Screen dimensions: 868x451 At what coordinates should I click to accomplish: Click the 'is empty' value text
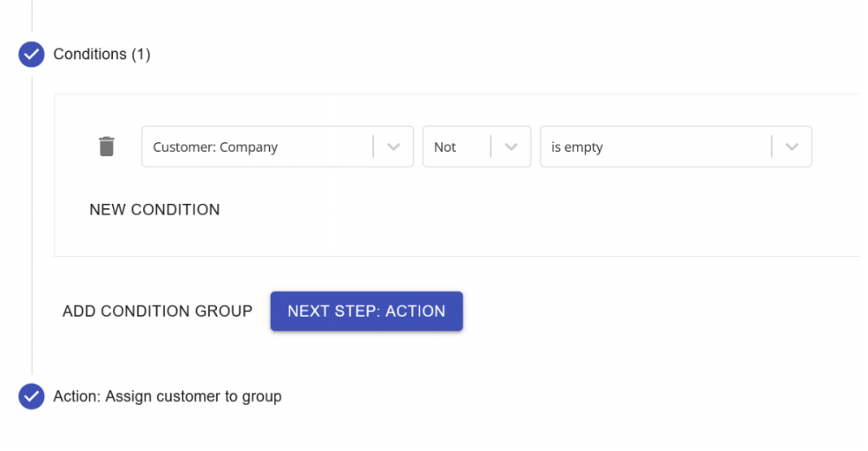pyautogui.click(x=577, y=147)
